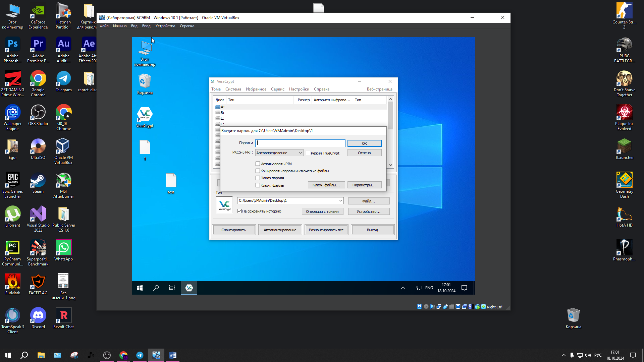Open File Explorer in host taskbar
Screen dimensions: 644x362
pyautogui.click(x=41, y=355)
